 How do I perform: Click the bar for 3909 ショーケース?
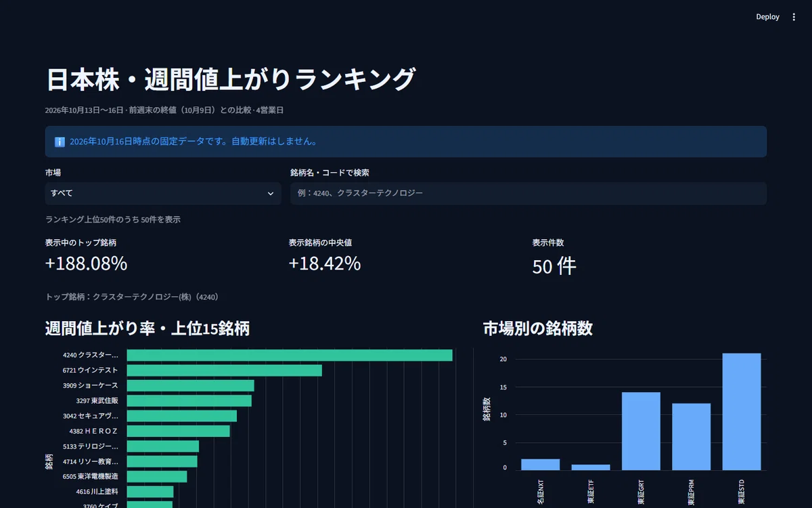tap(191, 385)
